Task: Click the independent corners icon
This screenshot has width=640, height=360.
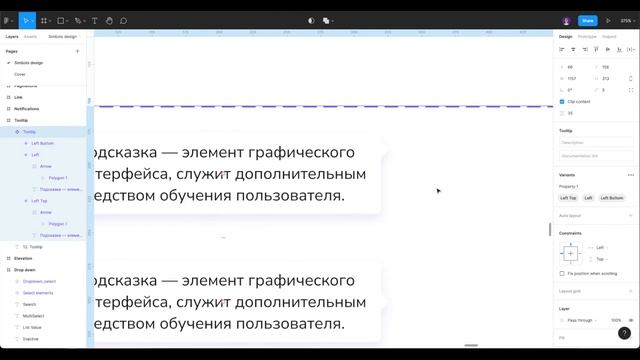Action: [x=631, y=90]
